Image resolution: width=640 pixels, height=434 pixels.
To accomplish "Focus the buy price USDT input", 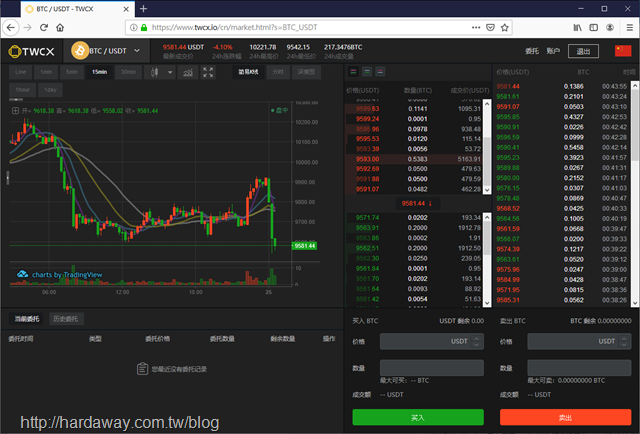I will (431, 341).
